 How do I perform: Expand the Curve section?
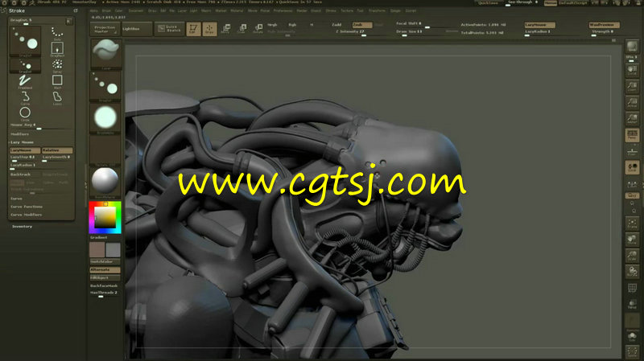coord(16,199)
